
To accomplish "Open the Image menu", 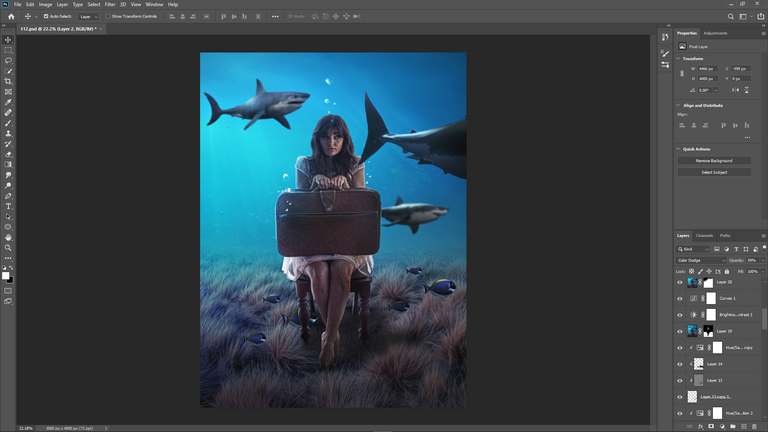I will point(45,4).
